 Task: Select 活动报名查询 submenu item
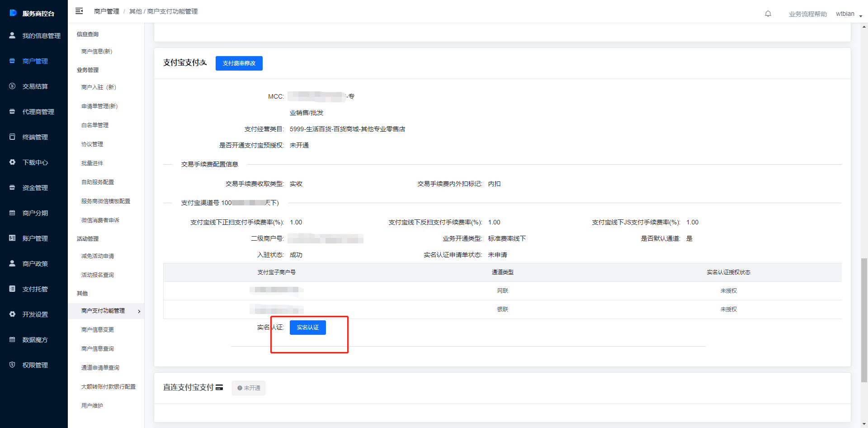coord(98,275)
